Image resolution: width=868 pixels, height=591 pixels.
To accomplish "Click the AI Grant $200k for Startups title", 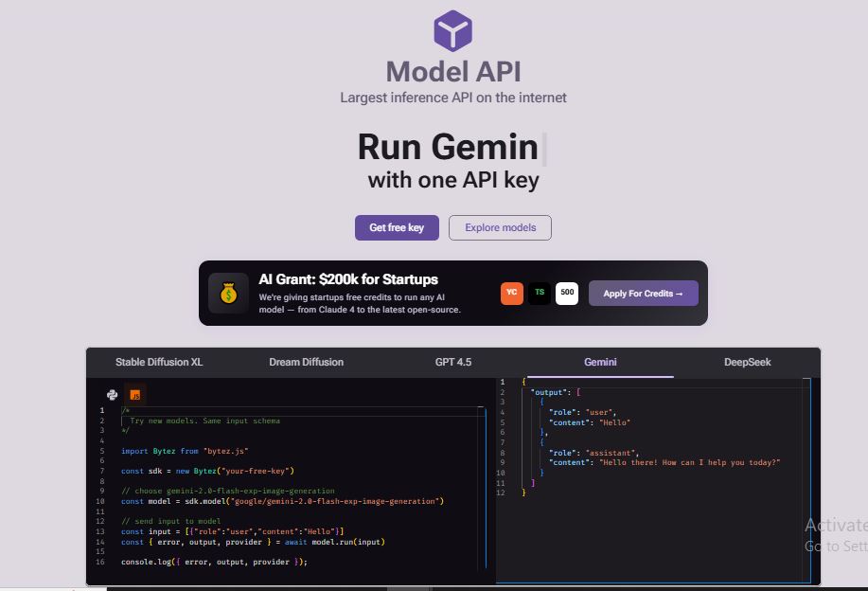I will tap(348, 279).
